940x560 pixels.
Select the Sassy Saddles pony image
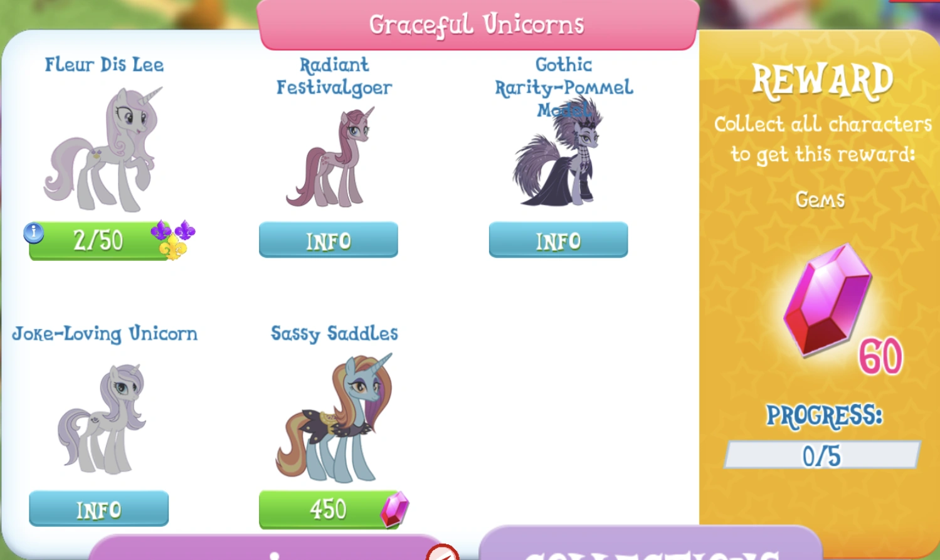coord(334,418)
